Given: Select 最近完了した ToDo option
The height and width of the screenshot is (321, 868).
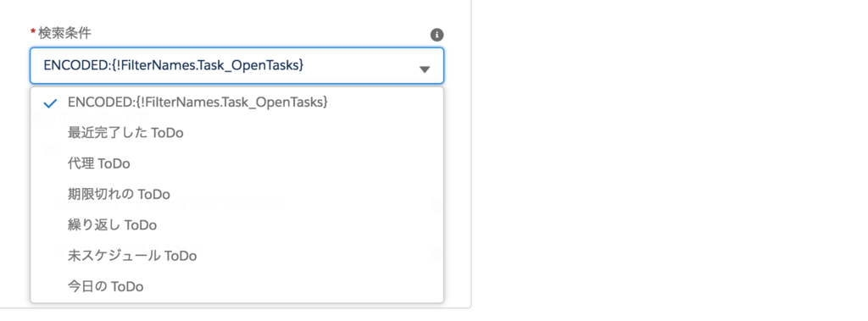Looking at the screenshot, I should click(237, 133).
